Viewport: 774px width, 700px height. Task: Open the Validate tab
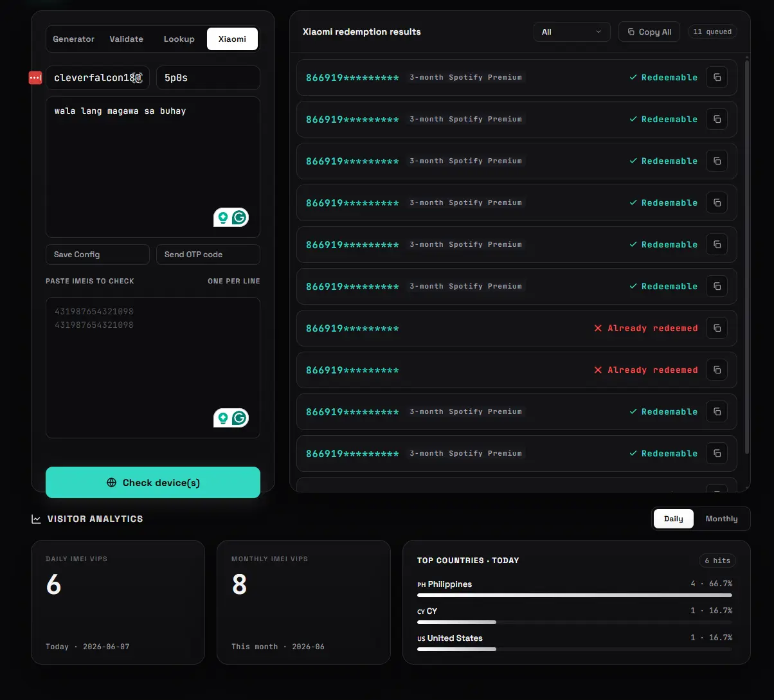pyautogui.click(x=126, y=39)
